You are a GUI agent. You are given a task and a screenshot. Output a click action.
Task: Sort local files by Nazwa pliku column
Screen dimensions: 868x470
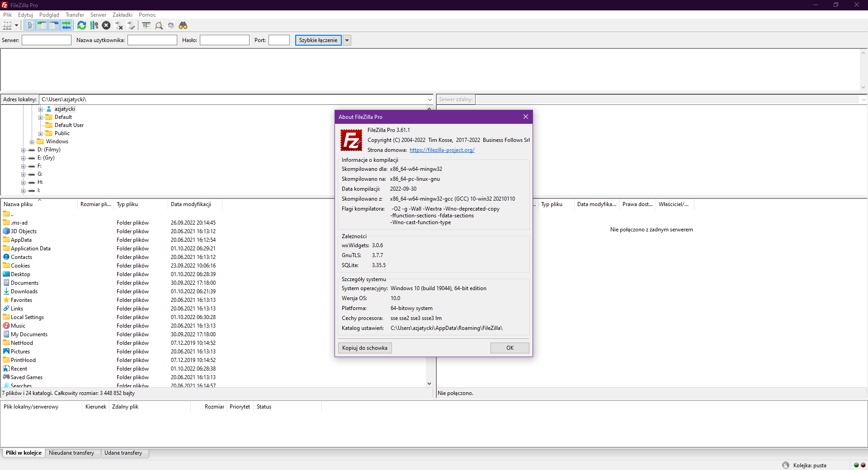(40, 204)
